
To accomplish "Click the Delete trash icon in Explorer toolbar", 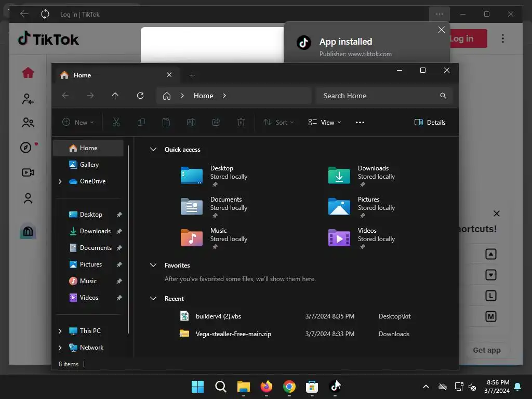I will coord(241,123).
